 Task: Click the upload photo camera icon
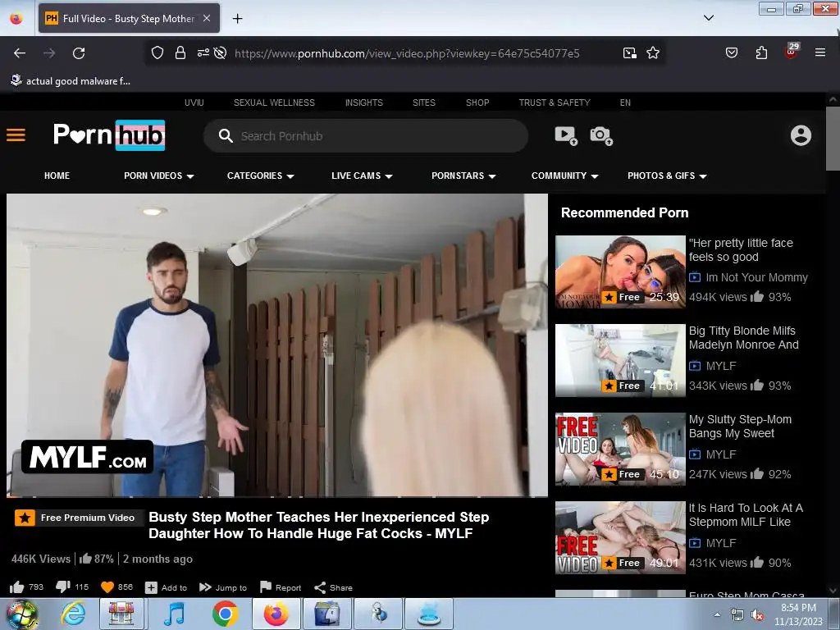click(601, 135)
